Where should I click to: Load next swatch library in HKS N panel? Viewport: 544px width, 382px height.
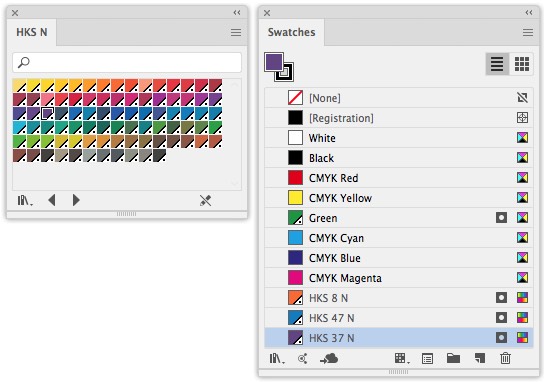click(76, 200)
